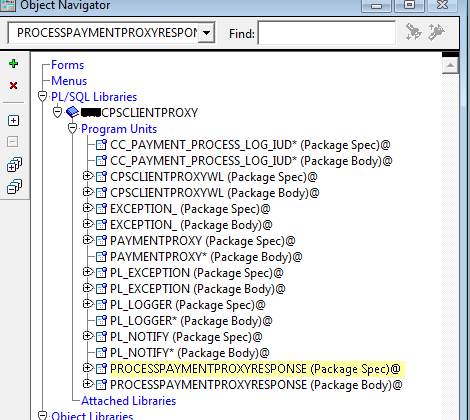Image resolution: width=470 pixels, height=420 pixels.
Task: Click the Collapse node toolbar icon
Action: [x=13, y=142]
